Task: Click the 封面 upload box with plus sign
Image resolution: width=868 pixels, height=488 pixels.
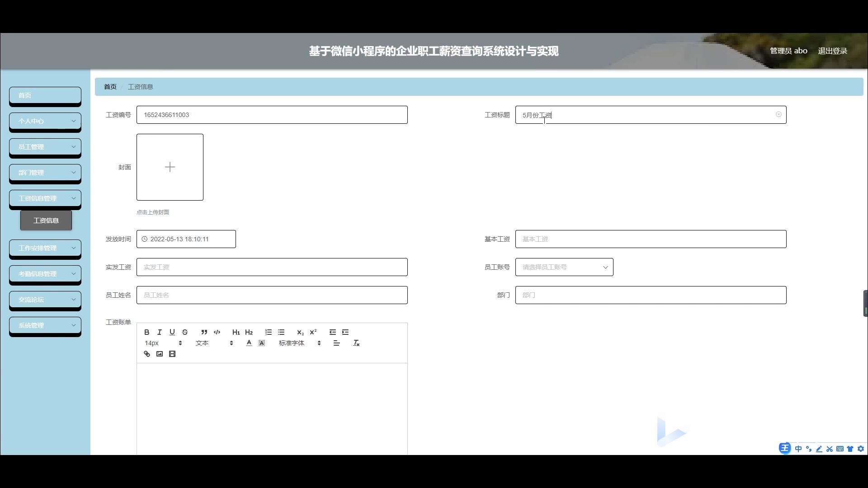Action: click(170, 167)
